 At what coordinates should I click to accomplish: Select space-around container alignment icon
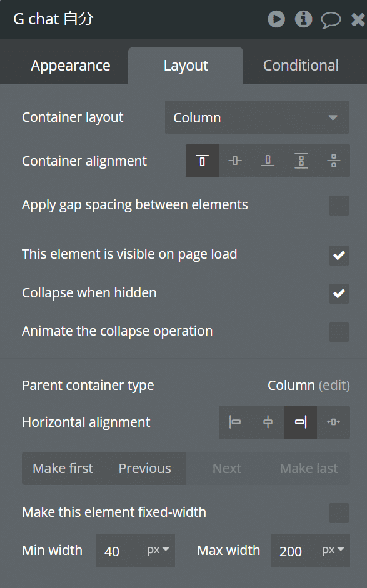click(x=334, y=161)
